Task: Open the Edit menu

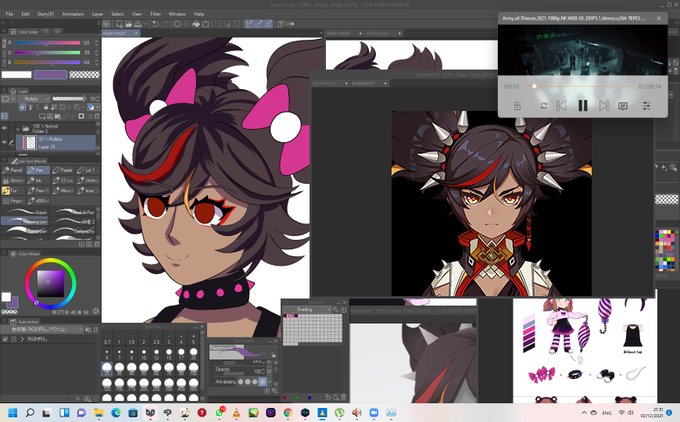Action: click(26, 14)
